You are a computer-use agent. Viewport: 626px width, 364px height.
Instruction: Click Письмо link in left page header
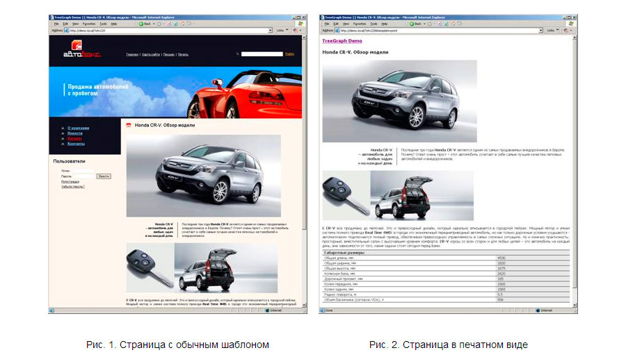pos(169,55)
